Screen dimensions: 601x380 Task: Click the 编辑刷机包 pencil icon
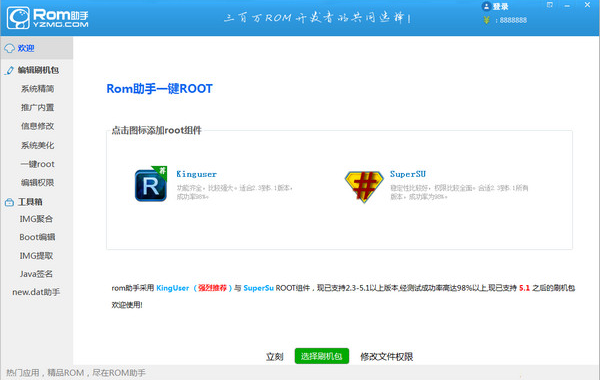[10, 70]
